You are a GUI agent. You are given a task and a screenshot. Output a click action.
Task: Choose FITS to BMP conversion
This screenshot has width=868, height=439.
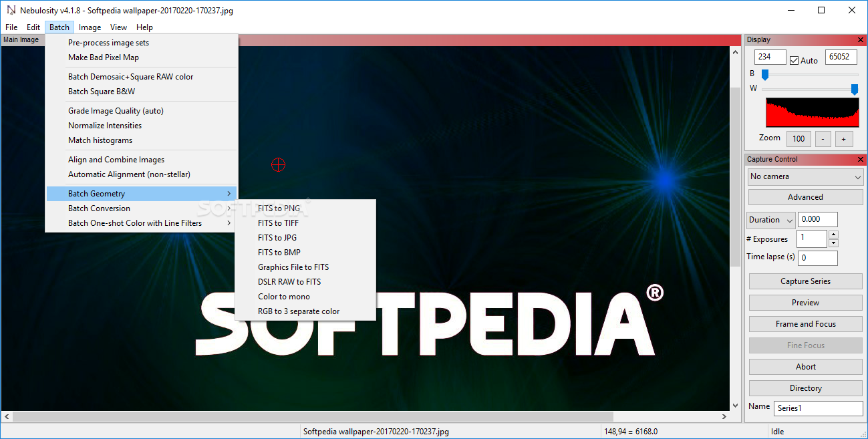pos(305,253)
